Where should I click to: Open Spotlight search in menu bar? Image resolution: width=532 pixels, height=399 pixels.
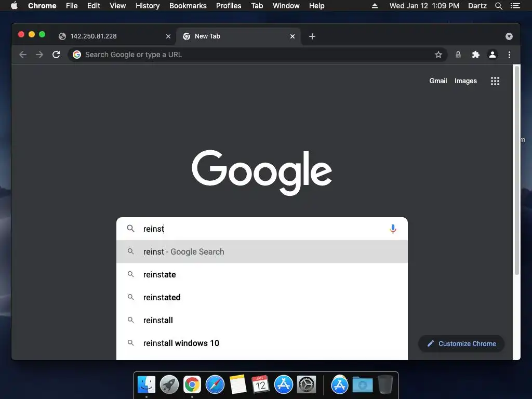[498, 6]
